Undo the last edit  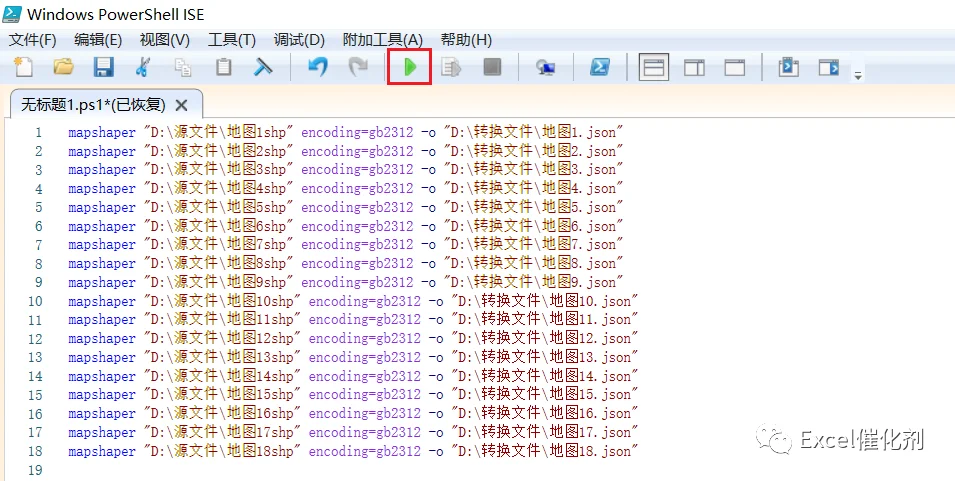tap(318, 66)
